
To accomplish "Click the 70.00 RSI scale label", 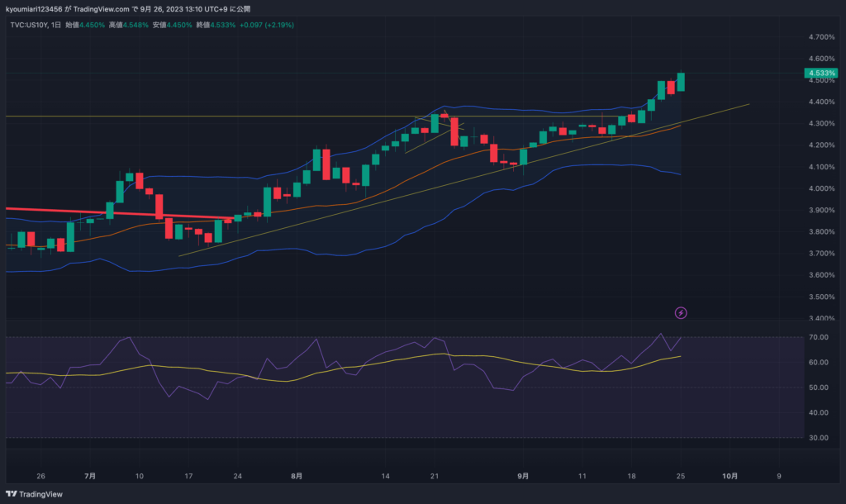I will point(819,337).
